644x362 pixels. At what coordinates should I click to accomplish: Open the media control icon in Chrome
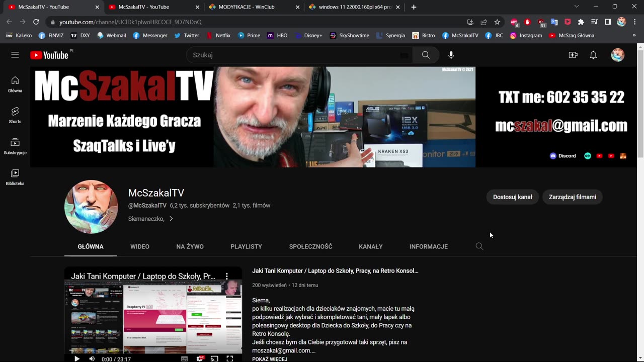click(594, 22)
